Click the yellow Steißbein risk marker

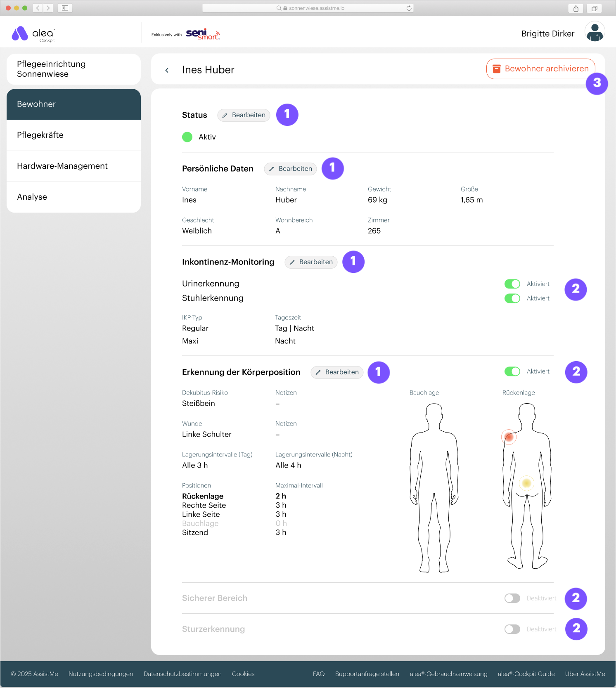pos(526,483)
